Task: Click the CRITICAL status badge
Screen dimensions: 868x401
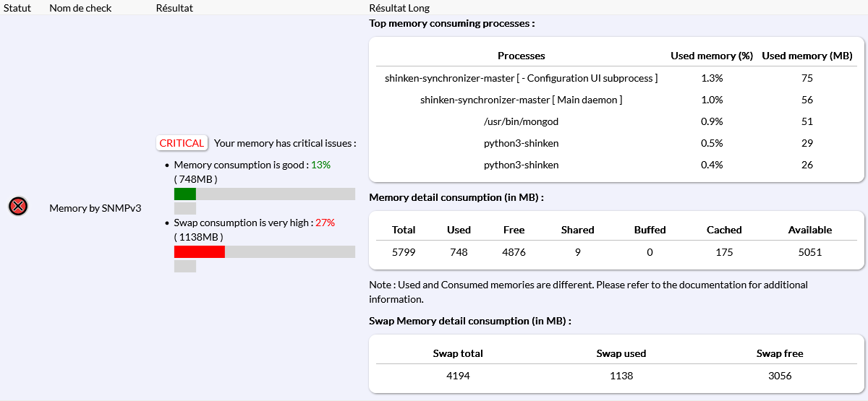Action: point(182,143)
